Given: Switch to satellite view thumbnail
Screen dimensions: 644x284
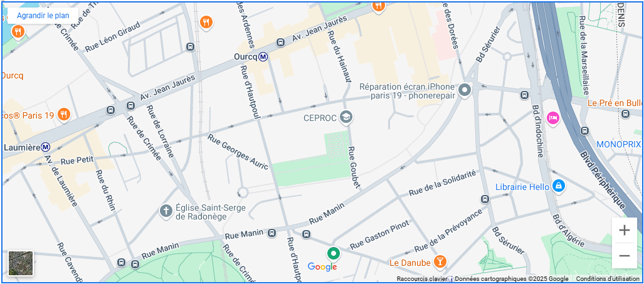Looking at the screenshot, I should 21,263.
